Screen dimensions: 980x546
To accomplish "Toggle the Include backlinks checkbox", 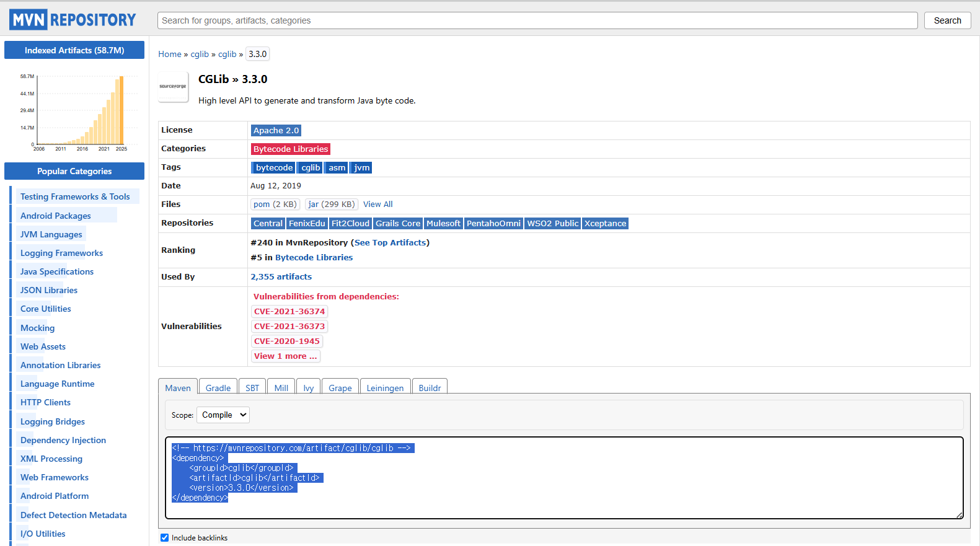I will [164, 538].
